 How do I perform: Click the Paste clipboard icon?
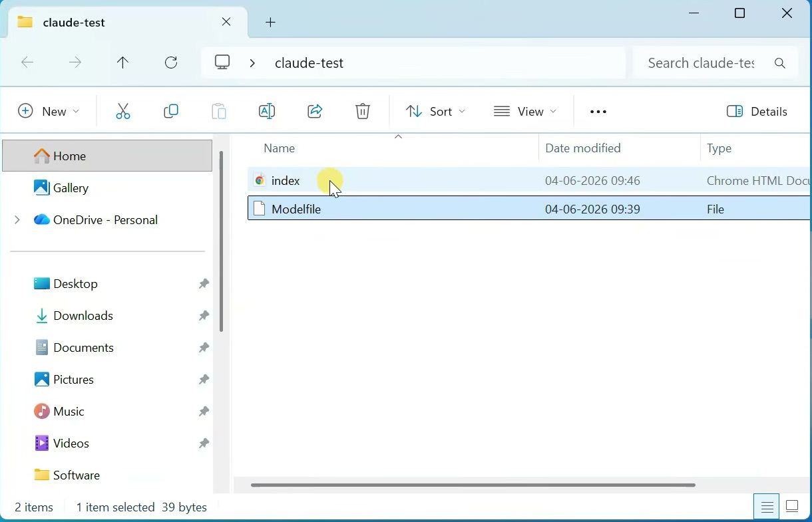tap(219, 111)
